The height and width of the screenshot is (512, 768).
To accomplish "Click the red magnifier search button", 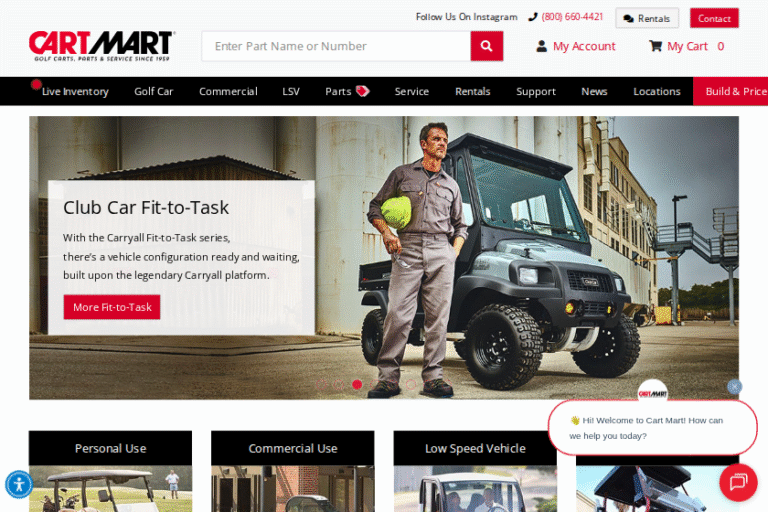I will (x=486, y=46).
